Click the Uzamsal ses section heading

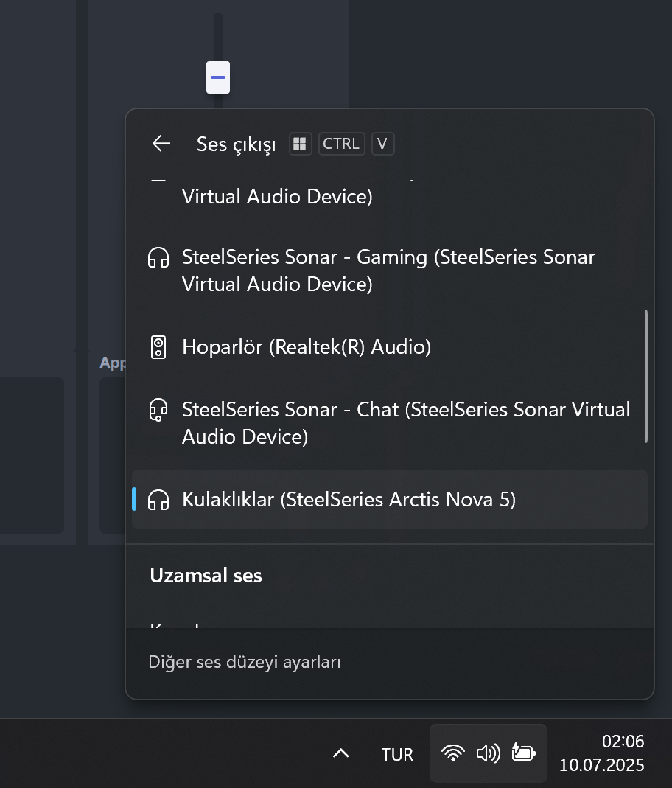[206, 576]
